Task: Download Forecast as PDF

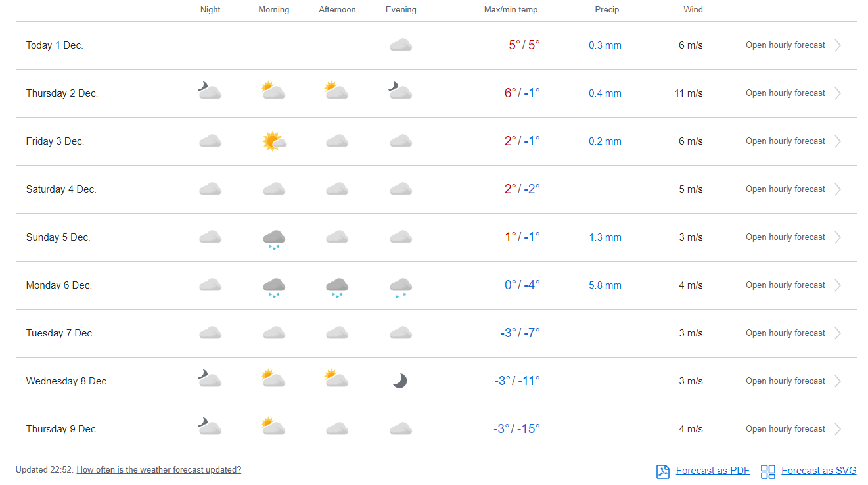Action: coord(712,471)
